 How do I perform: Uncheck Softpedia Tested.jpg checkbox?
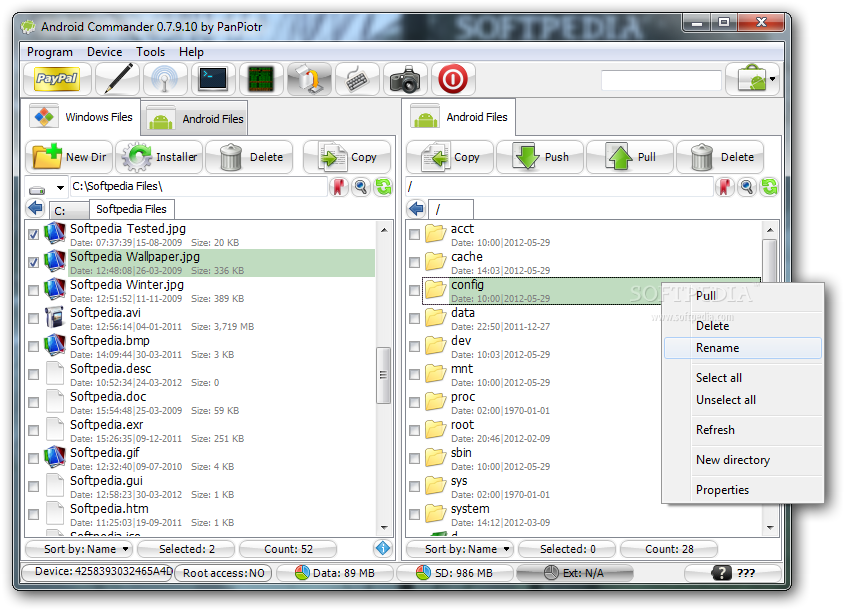(x=33, y=234)
